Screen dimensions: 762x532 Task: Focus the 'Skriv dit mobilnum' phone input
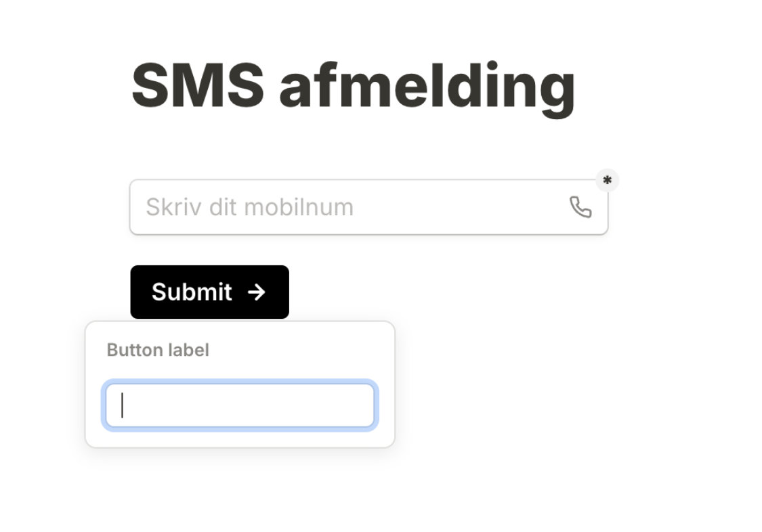point(369,207)
